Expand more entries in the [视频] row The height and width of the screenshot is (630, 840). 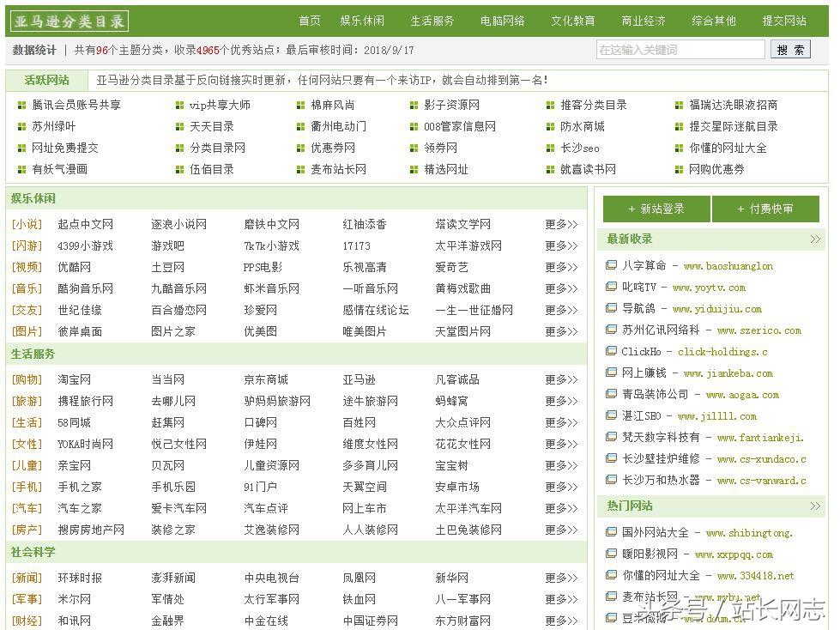click(561, 267)
